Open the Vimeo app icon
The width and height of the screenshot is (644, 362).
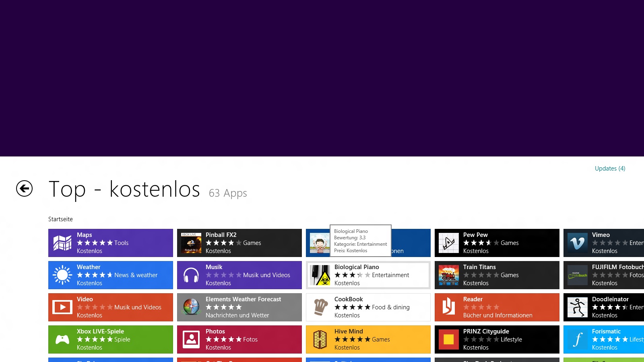tap(578, 243)
